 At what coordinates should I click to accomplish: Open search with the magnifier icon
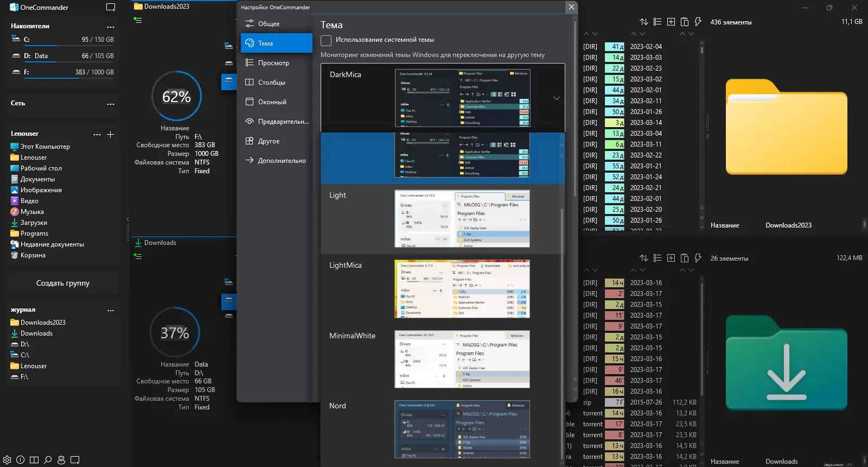pos(48,460)
